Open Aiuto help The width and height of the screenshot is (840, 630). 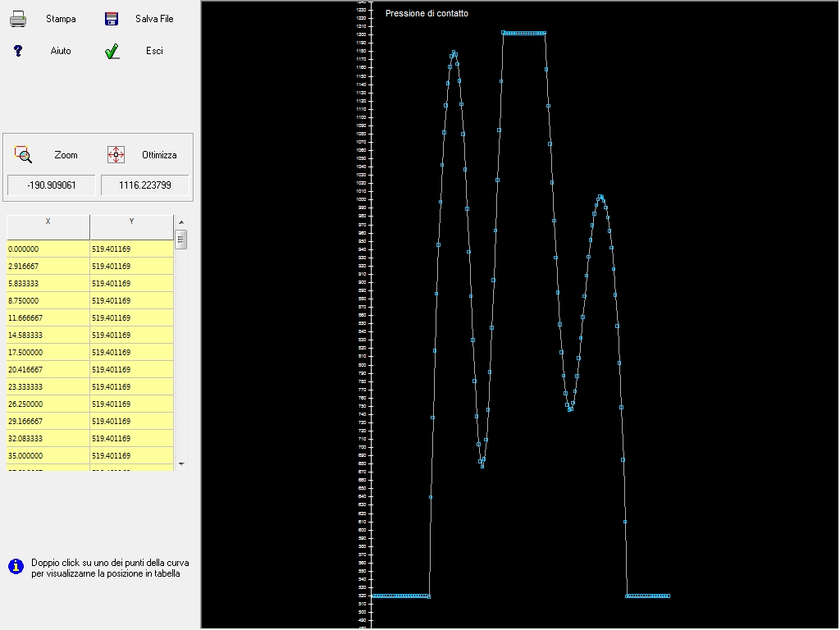(x=61, y=51)
